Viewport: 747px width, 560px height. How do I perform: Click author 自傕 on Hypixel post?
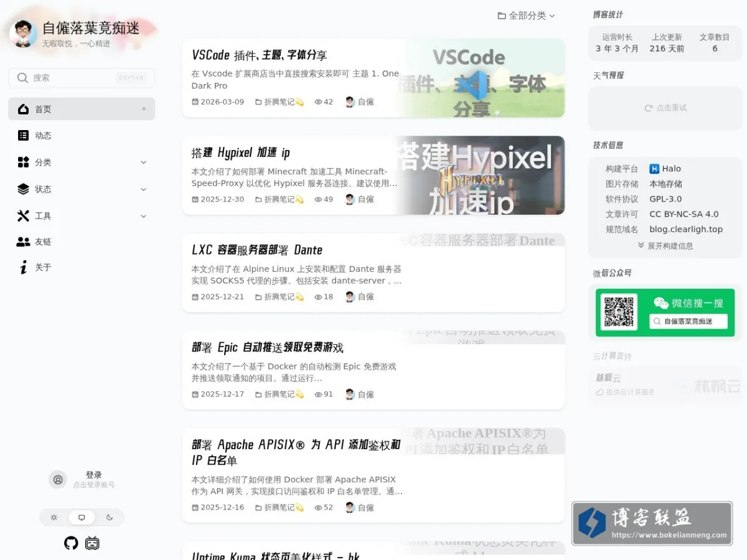(360, 200)
